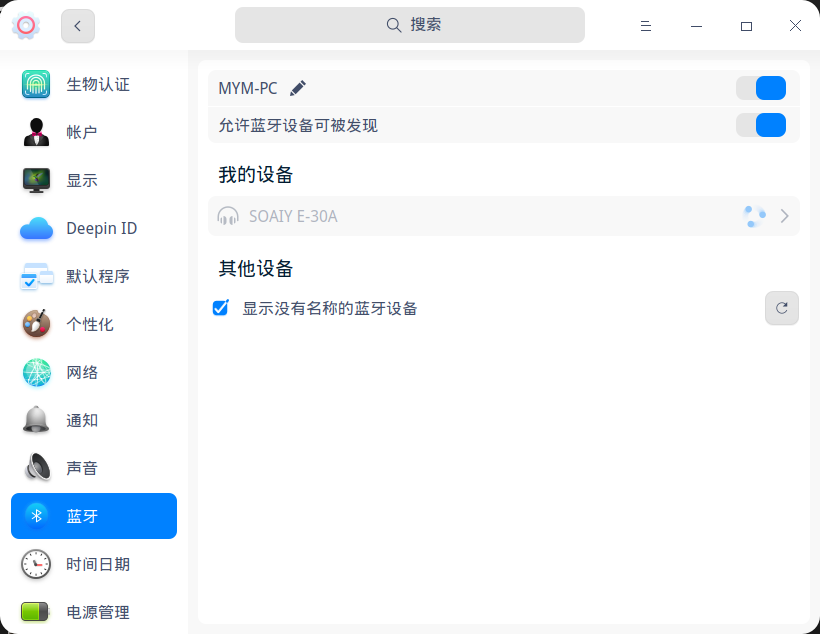Refresh the Bluetooth device scan
Viewport: 820px width, 634px height.
click(781, 308)
